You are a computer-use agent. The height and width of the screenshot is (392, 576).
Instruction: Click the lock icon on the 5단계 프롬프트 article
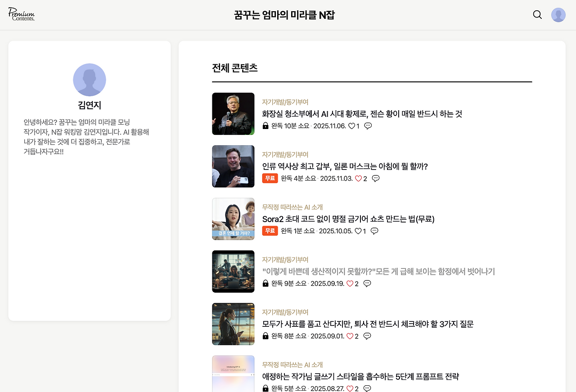pos(265,388)
